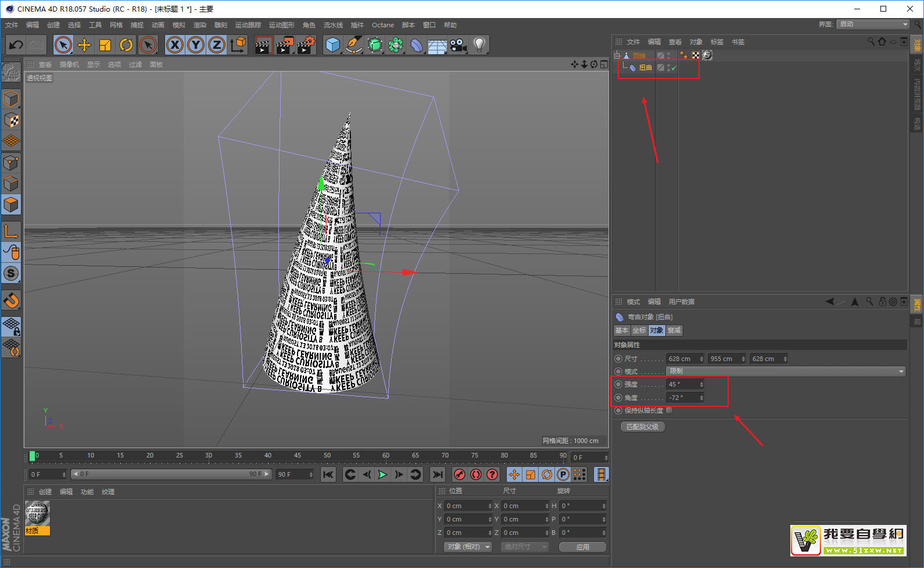Screen dimensions: 924x568
Task: Toggle the X axis lock
Action: [x=175, y=45]
